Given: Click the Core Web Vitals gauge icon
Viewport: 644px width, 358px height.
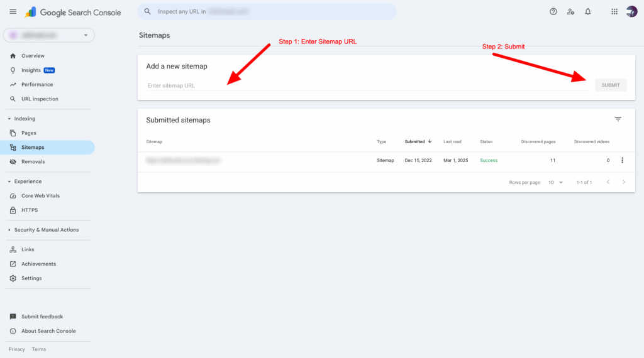Looking at the screenshot, I should pyautogui.click(x=13, y=195).
